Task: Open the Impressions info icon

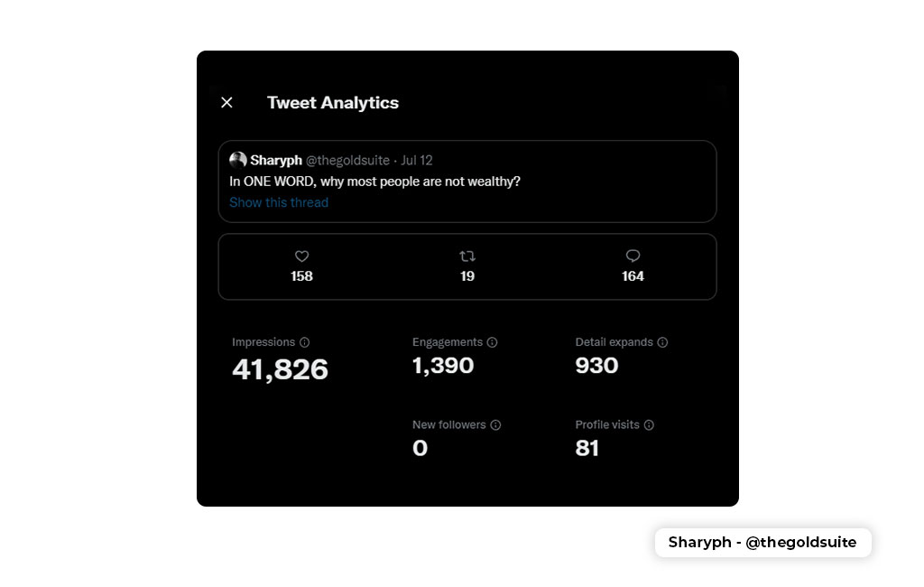Action: [x=305, y=342]
